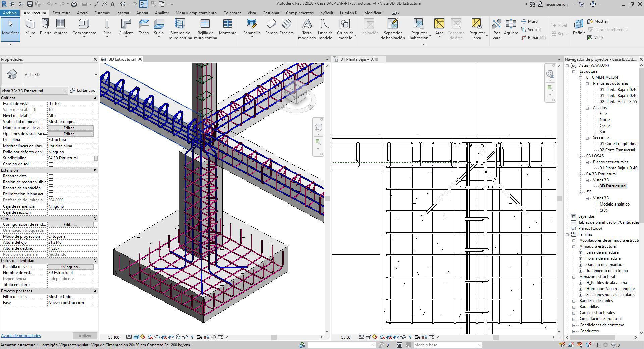The image size is (644, 349).
Task: Switch to the 01 Planta Baja + 0.40 view tab
Action: (x=359, y=59)
